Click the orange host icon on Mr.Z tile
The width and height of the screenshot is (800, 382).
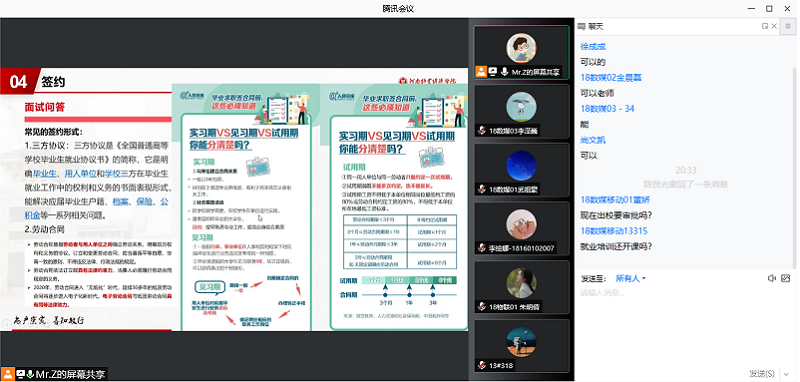coord(480,72)
